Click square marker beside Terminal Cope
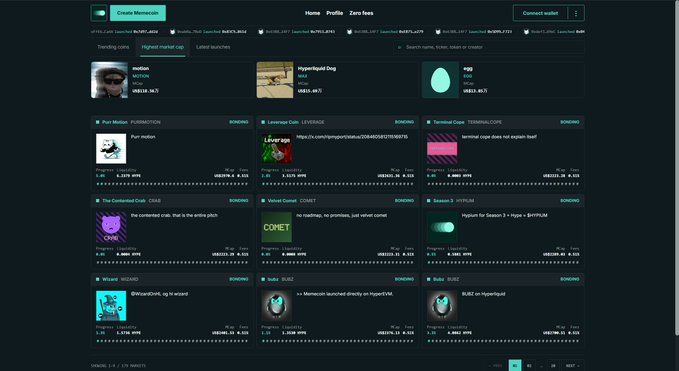 tap(429, 122)
